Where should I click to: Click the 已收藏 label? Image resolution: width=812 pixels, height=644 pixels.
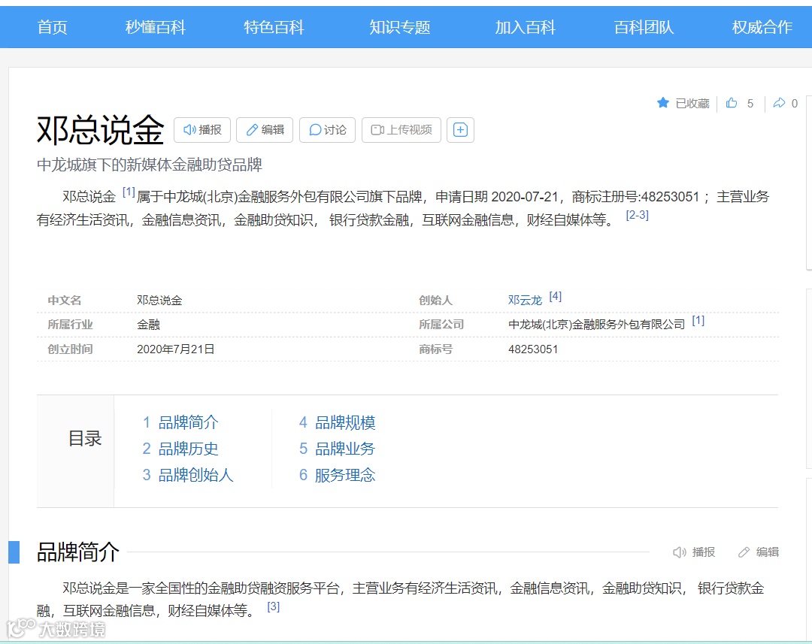point(692,104)
